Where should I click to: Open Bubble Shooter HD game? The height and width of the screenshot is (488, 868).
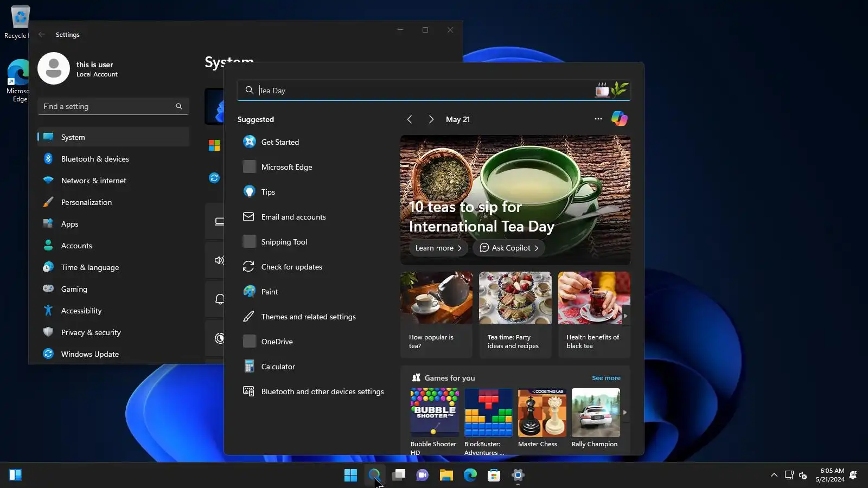435,422
